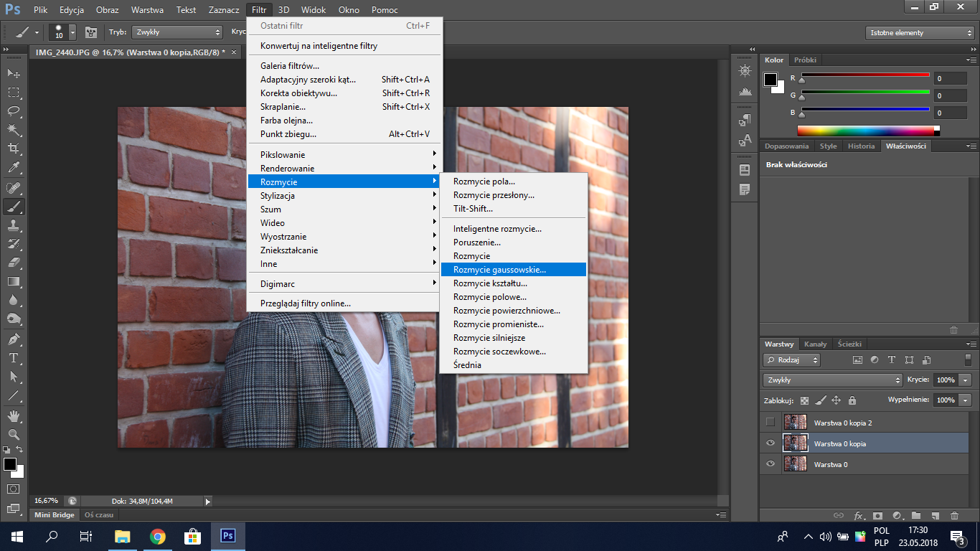Click the delete layer trash icon
Viewport: 980px width, 551px height.
point(954,515)
